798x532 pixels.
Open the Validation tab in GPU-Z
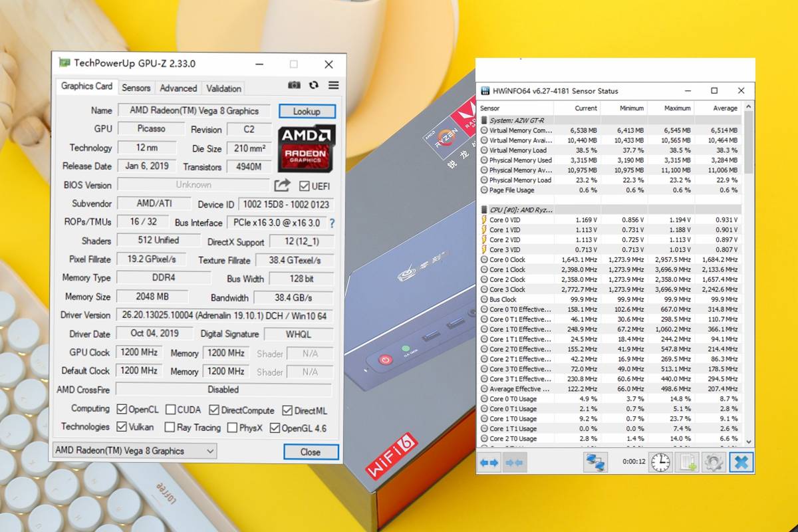pos(223,88)
